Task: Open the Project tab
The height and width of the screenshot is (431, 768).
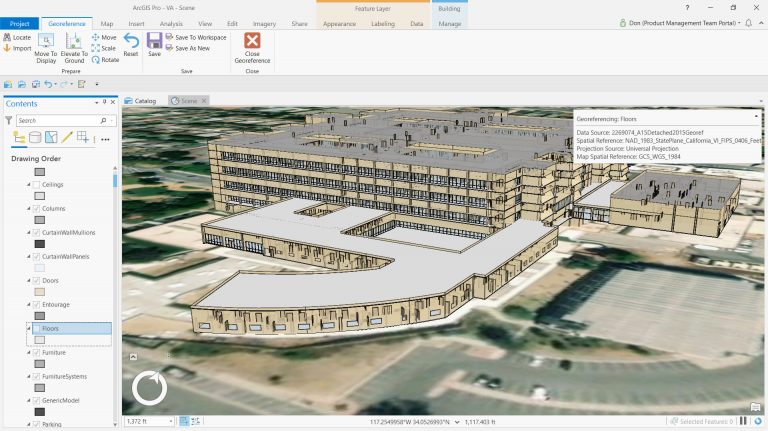Action: coord(20,24)
